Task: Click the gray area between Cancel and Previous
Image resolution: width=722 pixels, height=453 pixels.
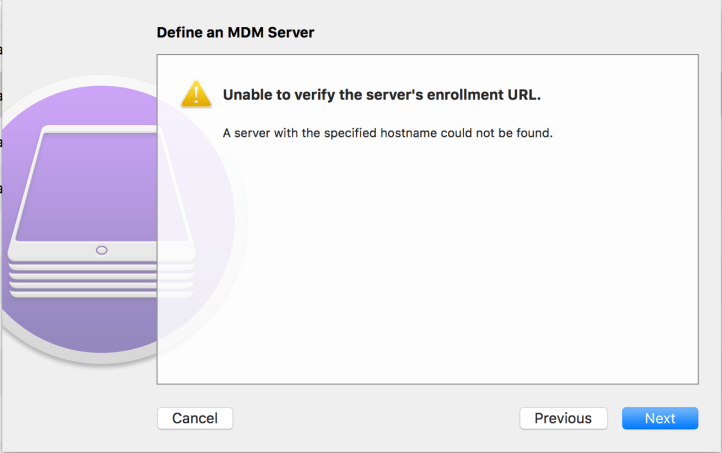Action: (x=376, y=418)
